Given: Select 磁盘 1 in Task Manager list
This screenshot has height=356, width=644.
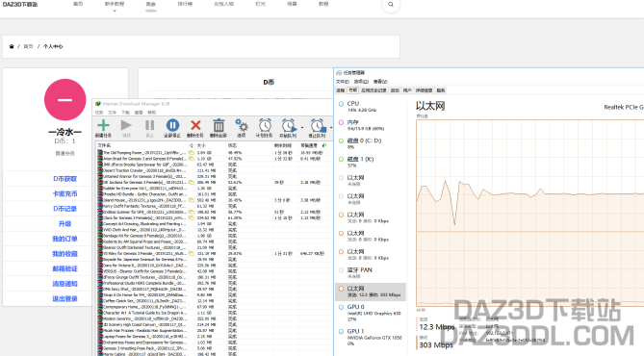Looking at the screenshot, I should [371, 162].
